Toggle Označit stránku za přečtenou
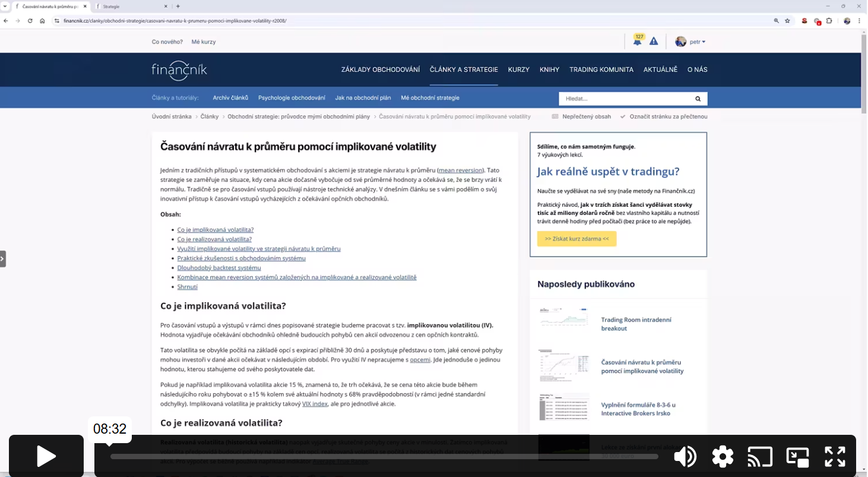Viewport: 868px width, 477px height. tap(664, 116)
